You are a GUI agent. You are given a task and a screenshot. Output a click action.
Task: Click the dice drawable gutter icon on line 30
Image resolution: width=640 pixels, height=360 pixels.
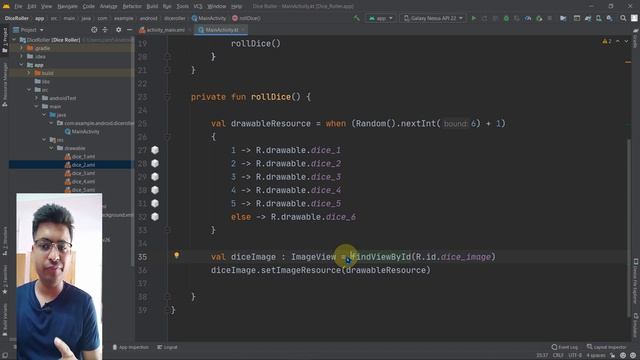pos(155,190)
